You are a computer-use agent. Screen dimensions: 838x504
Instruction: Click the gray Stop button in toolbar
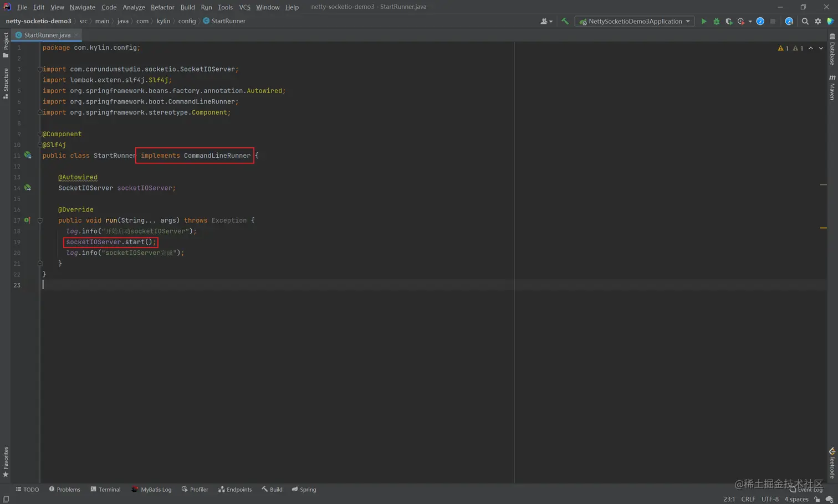pyautogui.click(x=773, y=21)
